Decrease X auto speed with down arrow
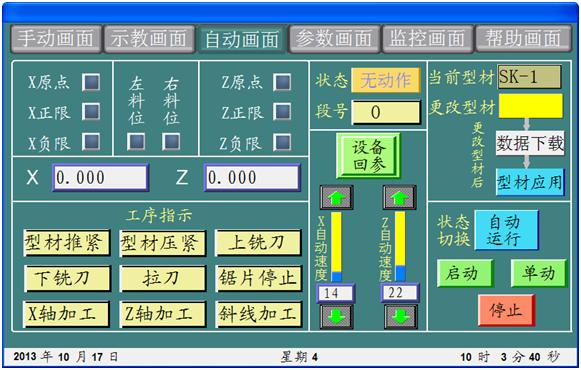 [336, 316]
